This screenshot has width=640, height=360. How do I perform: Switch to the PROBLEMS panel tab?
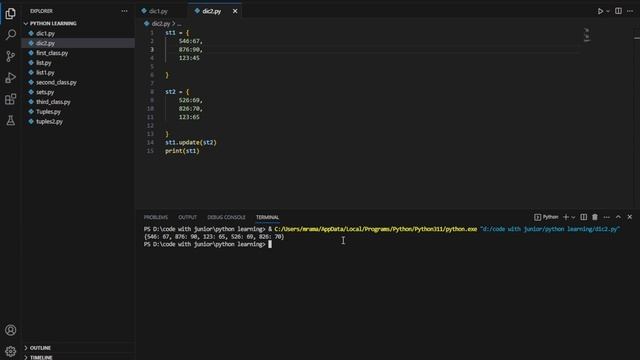(x=156, y=217)
